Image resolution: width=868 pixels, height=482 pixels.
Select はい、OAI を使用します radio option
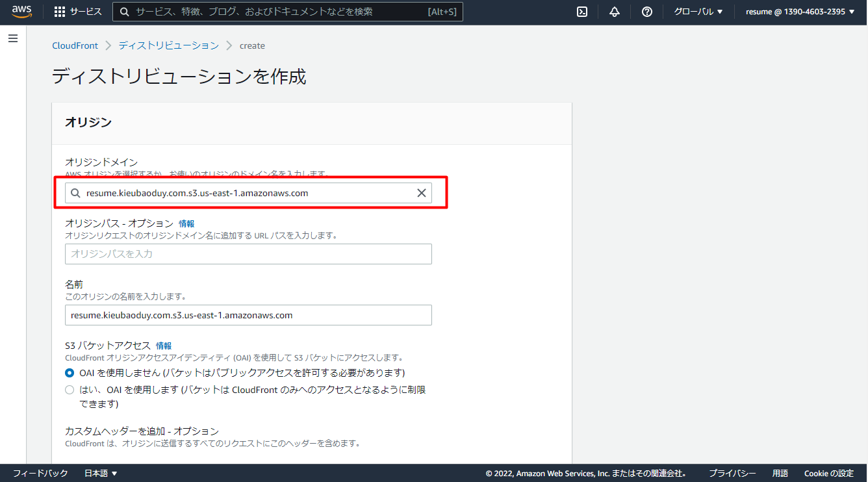70,390
